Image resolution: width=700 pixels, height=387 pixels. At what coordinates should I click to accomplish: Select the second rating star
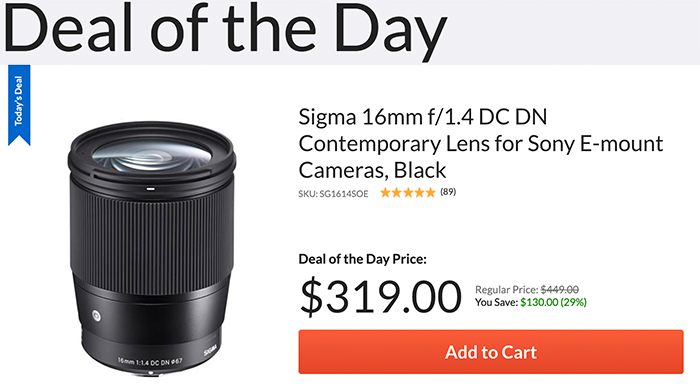point(396,192)
